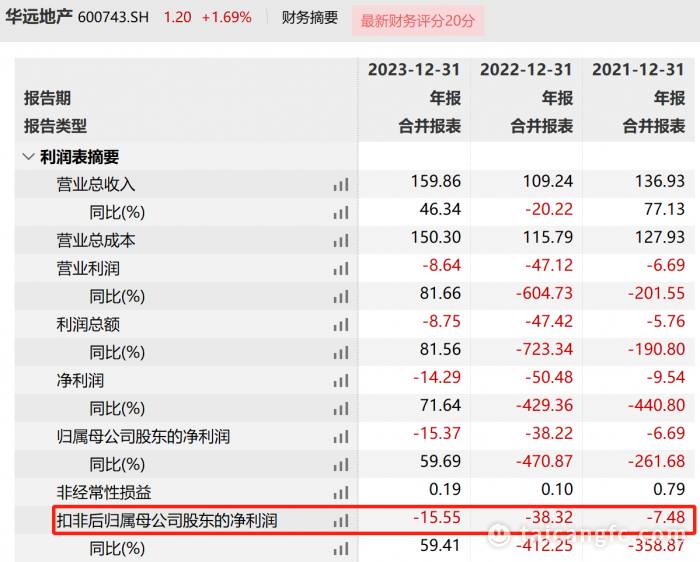
Task: Select the 2023-12-31 column header
Action: 414,70
